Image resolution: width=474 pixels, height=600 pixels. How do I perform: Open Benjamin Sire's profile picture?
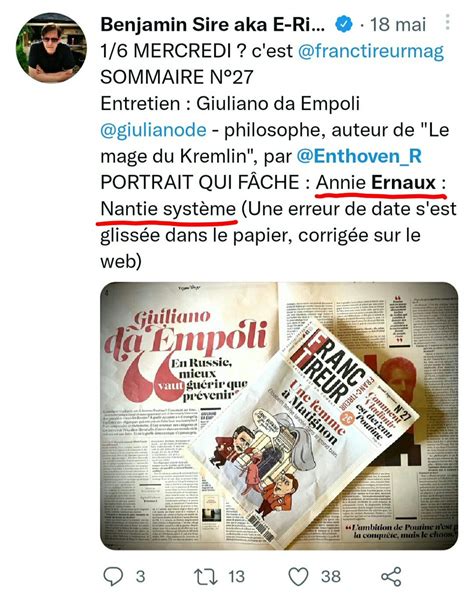pyautogui.click(x=51, y=47)
